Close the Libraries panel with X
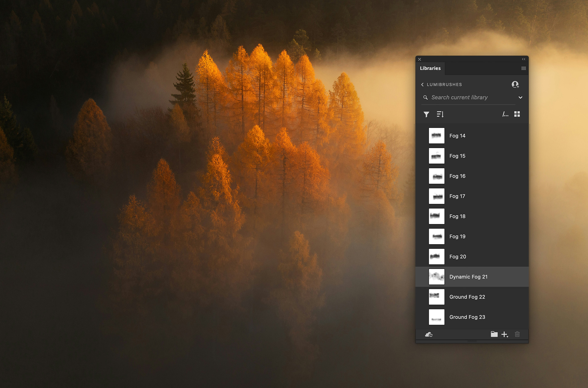Image resolution: width=588 pixels, height=388 pixels. click(420, 59)
